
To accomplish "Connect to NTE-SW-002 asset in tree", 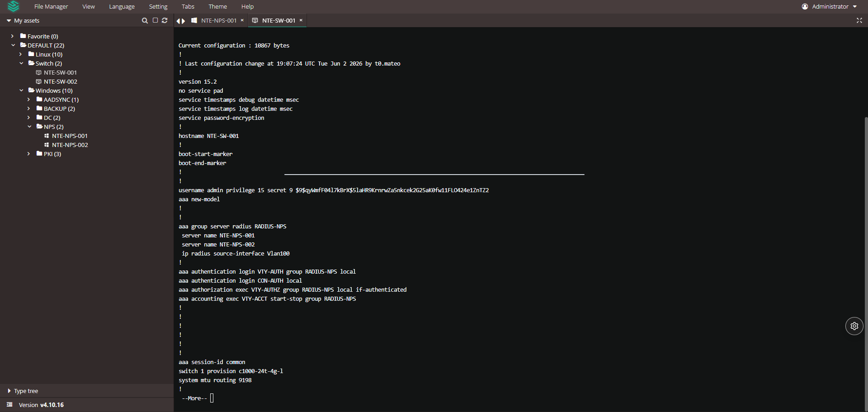I will [61, 81].
